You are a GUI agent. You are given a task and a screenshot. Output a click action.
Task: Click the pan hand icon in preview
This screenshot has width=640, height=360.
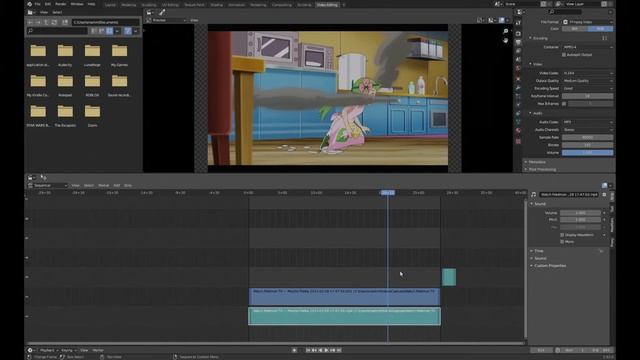tap(506, 40)
